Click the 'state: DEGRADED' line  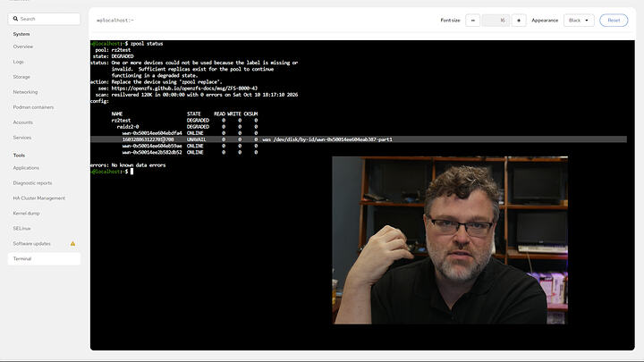[113, 56]
